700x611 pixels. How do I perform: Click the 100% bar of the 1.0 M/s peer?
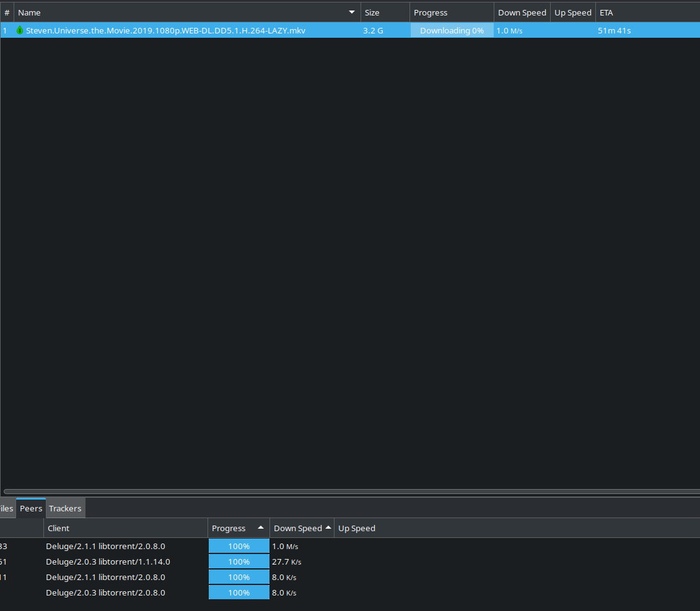coord(239,546)
